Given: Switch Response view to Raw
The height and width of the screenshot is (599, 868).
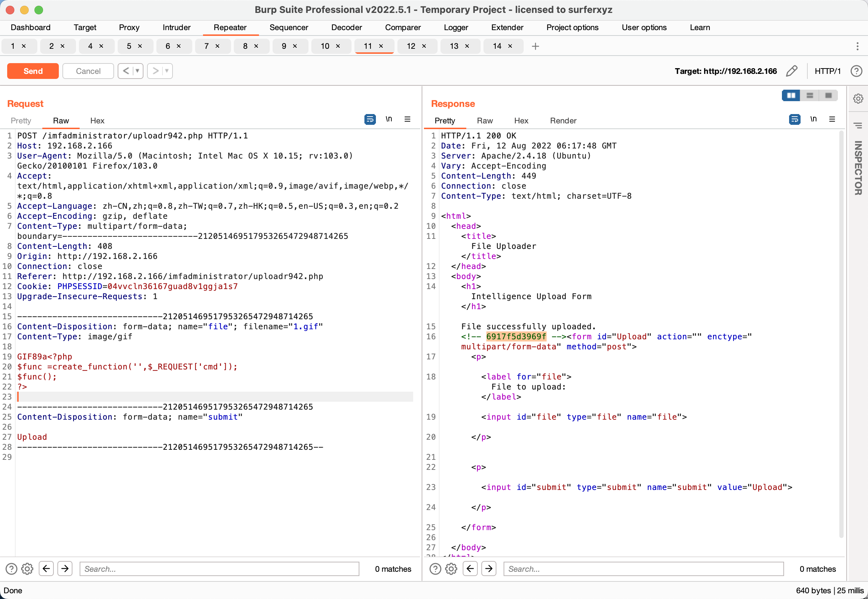Looking at the screenshot, I should click(485, 121).
